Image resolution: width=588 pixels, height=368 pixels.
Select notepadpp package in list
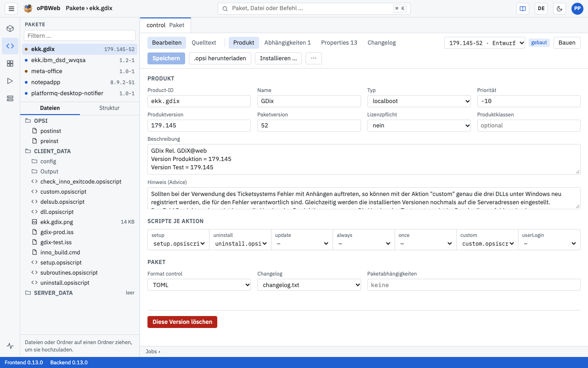click(x=79, y=82)
